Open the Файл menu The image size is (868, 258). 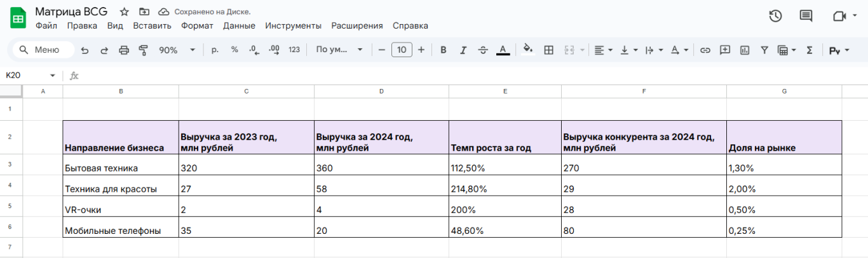coord(46,26)
